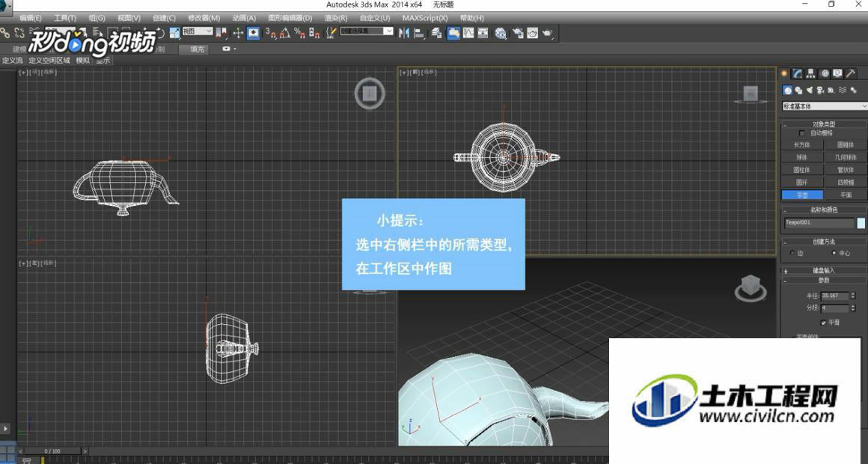Click the 长方体 box button
The height and width of the screenshot is (464, 868).
point(801,145)
